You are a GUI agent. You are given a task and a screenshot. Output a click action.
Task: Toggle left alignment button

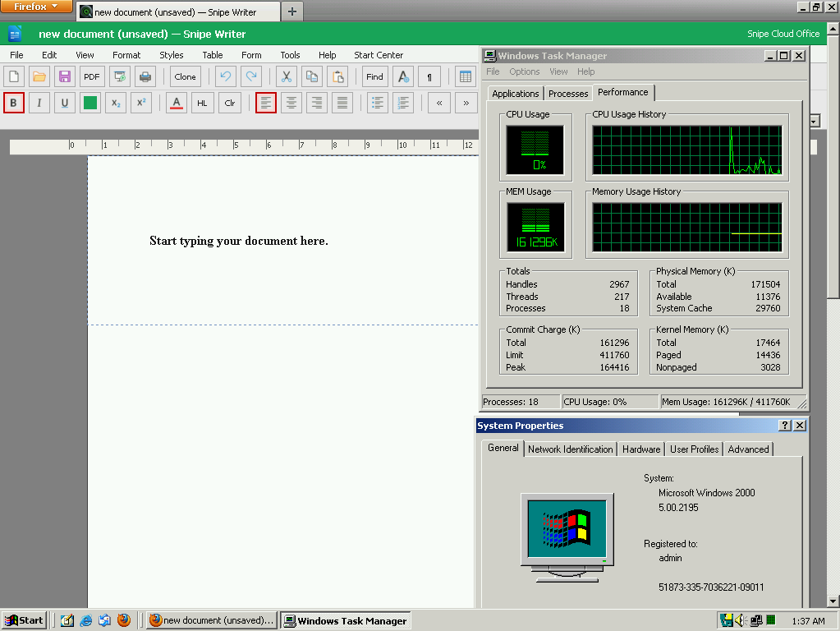pos(266,103)
